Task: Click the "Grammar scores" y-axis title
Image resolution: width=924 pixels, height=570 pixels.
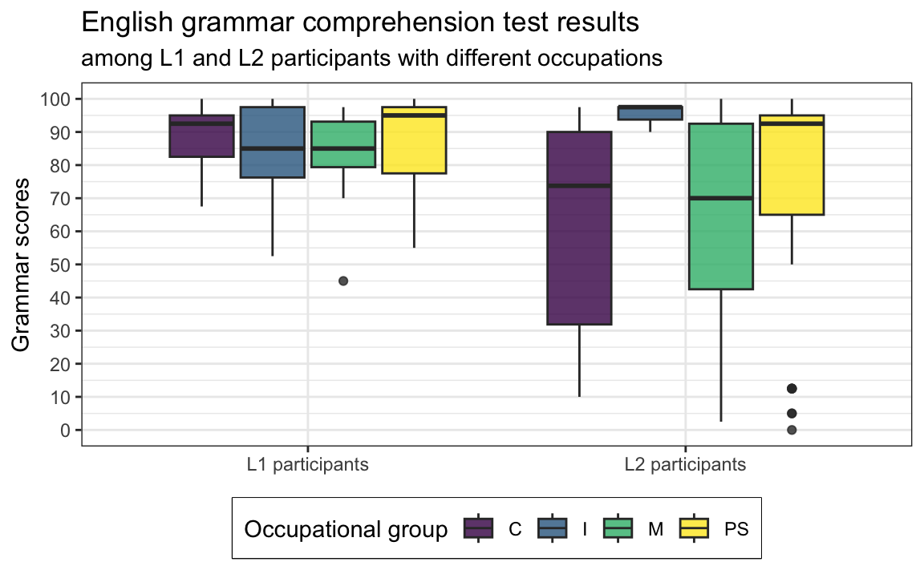Action: (x=22, y=265)
